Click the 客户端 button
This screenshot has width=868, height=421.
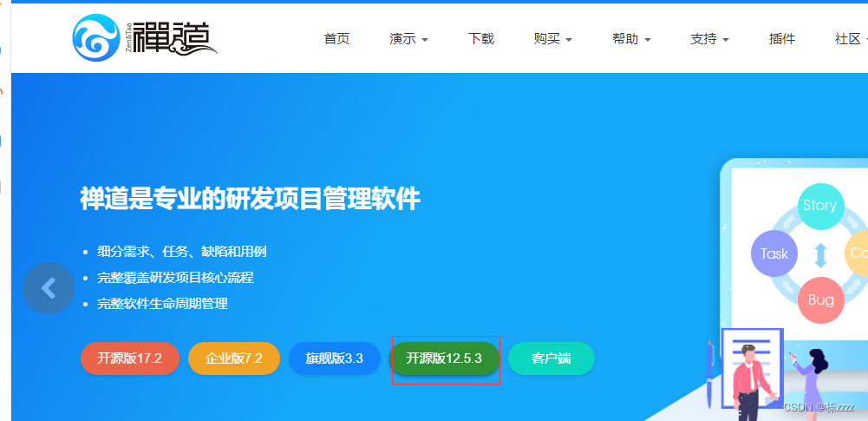point(551,359)
